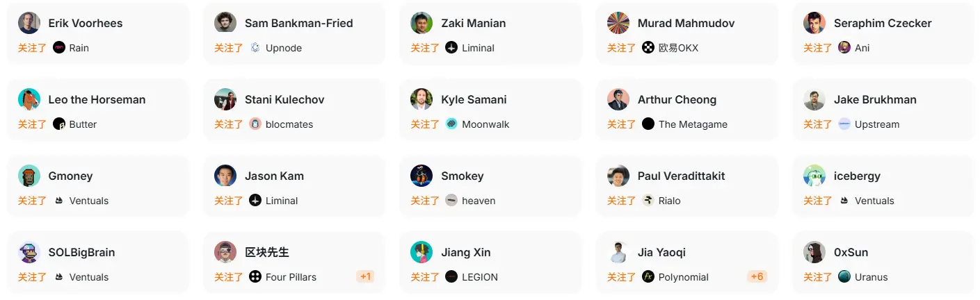980x300 pixels.
Task: Click Murad Mahmudov's colorful avatar
Action: [618, 23]
